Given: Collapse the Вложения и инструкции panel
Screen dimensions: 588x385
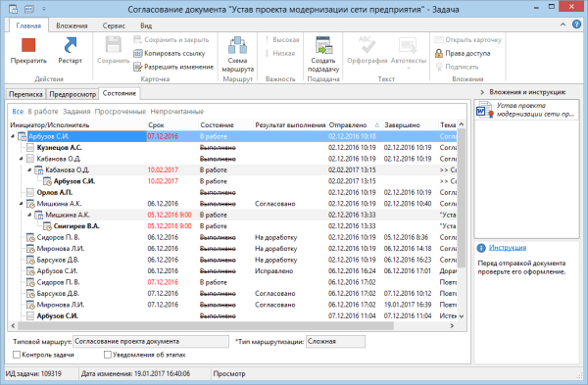Looking at the screenshot, I should coord(482,92).
